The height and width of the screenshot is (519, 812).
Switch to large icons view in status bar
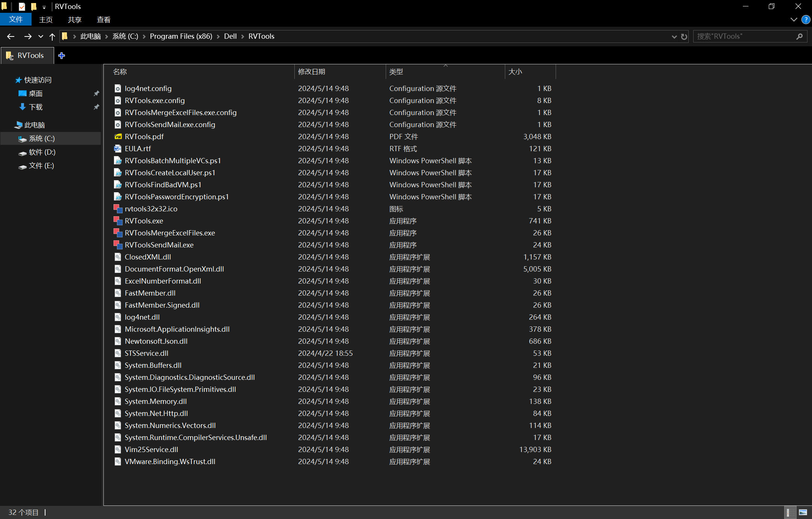tap(803, 512)
